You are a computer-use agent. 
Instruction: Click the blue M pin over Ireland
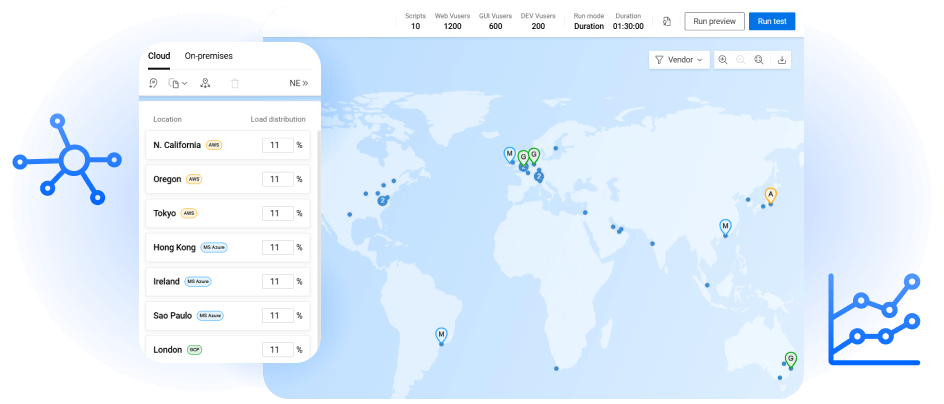tap(509, 154)
